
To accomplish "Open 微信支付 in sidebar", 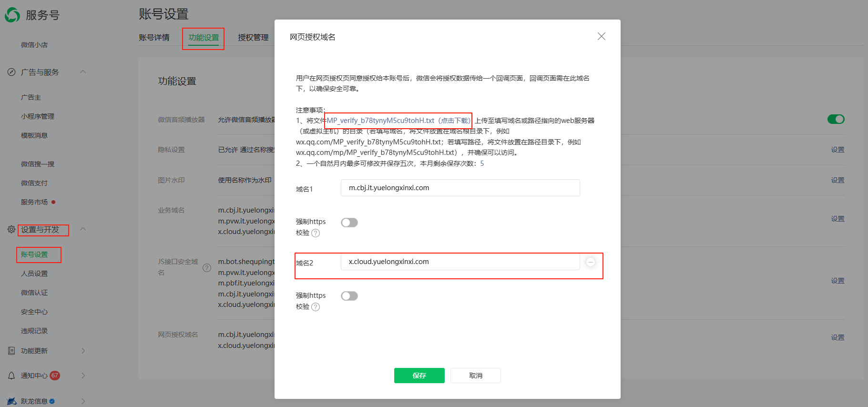I will point(34,183).
